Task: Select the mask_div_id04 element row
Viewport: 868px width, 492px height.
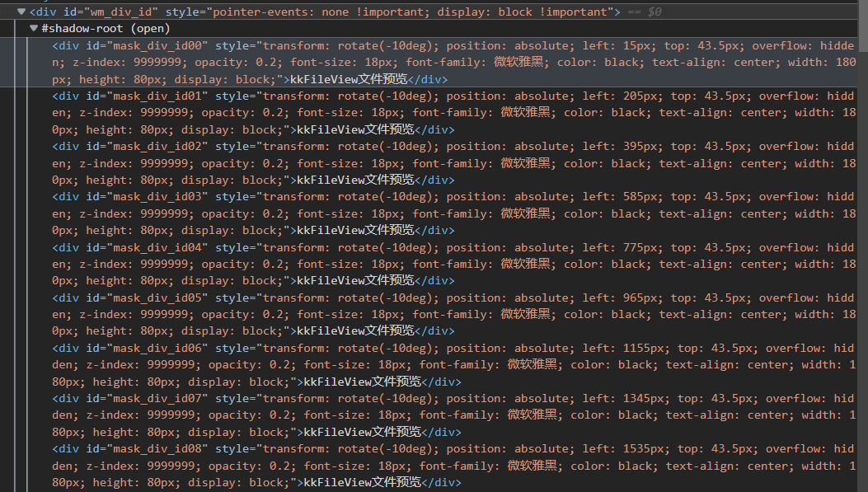Action: pos(429,264)
